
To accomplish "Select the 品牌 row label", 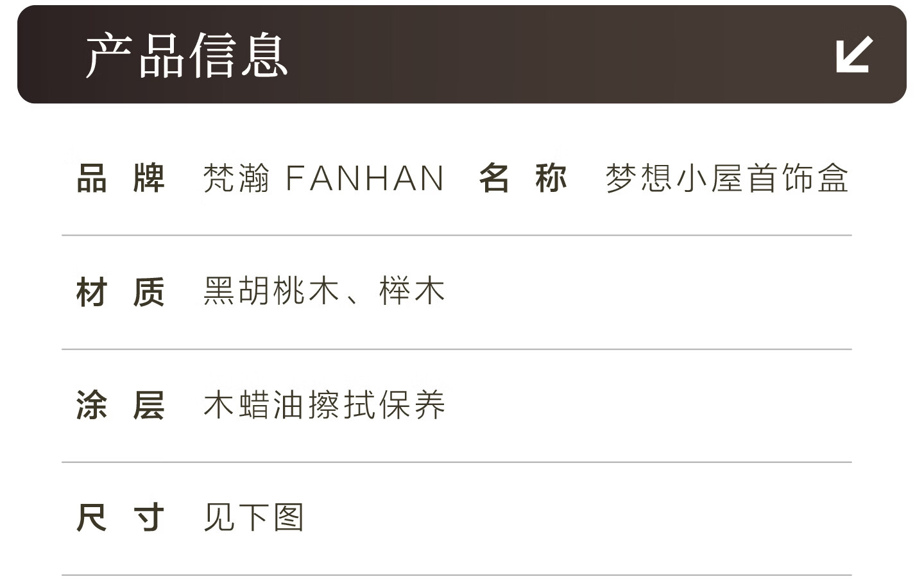I will click(121, 178).
